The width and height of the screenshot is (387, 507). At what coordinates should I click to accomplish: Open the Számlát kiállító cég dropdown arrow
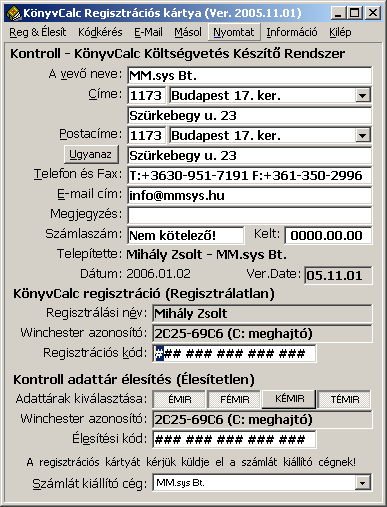click(x=362, y=482)
